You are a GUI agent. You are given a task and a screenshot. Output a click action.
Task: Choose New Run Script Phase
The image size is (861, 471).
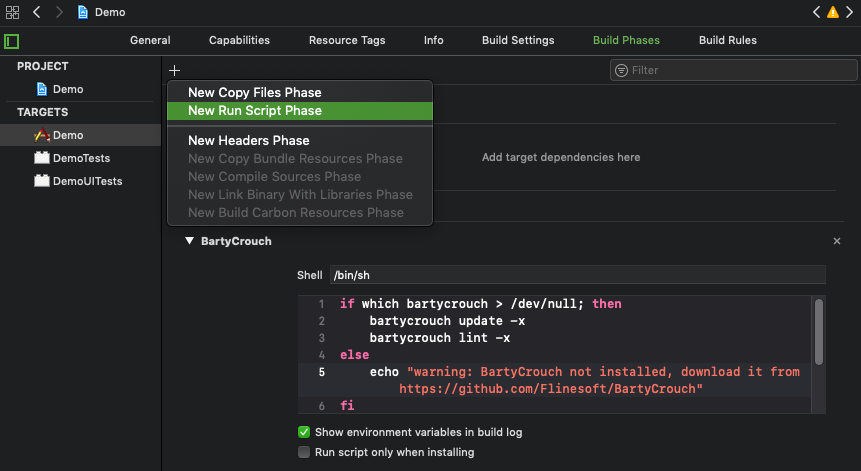255,111
